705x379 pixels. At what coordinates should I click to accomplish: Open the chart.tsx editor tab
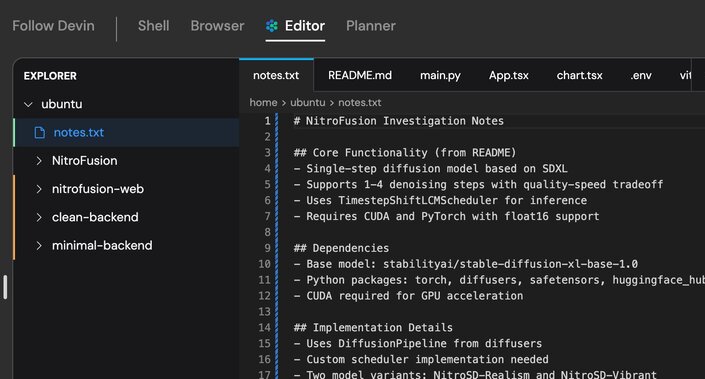coord(579,76)
